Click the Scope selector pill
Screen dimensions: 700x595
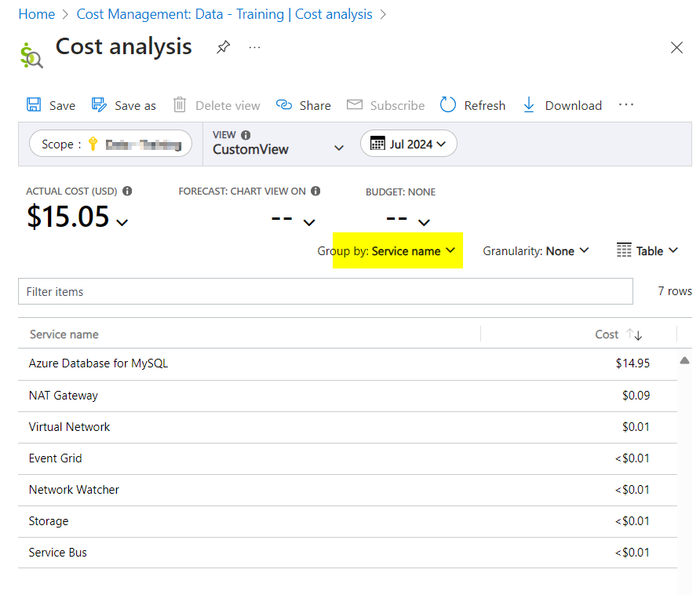pos(111,144)
